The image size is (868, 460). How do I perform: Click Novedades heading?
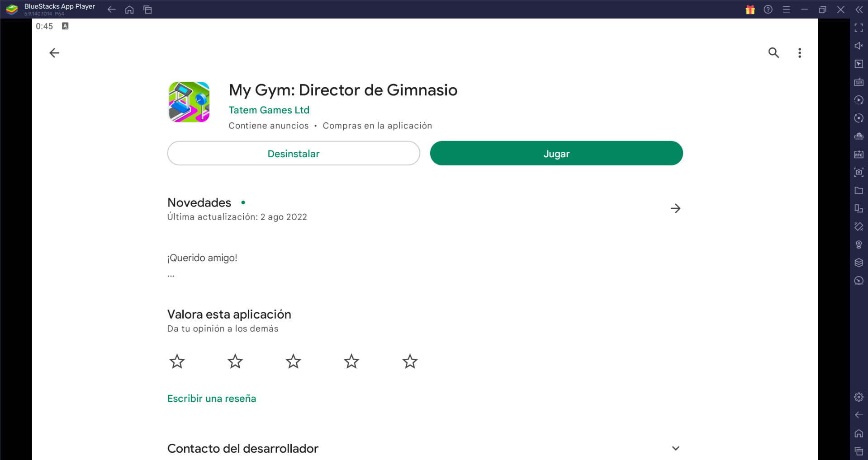coord(199,202)
